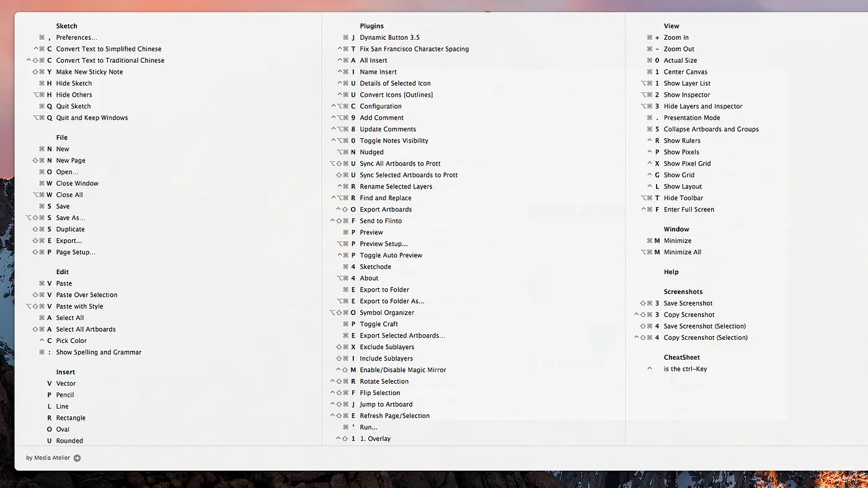Viewport: 868px width, 488px height.
Task: Choose Page Setup… entry
Action: pyautogui.click(x=76, y=252)
